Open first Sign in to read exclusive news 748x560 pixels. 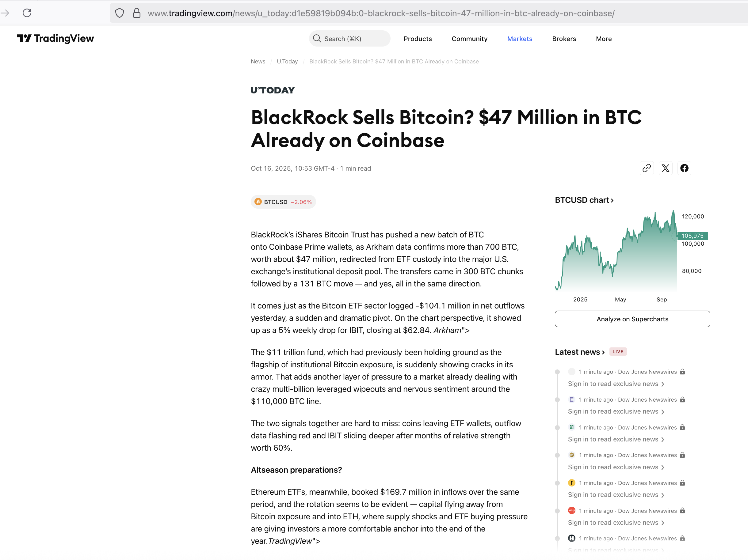tap(616, 384)
